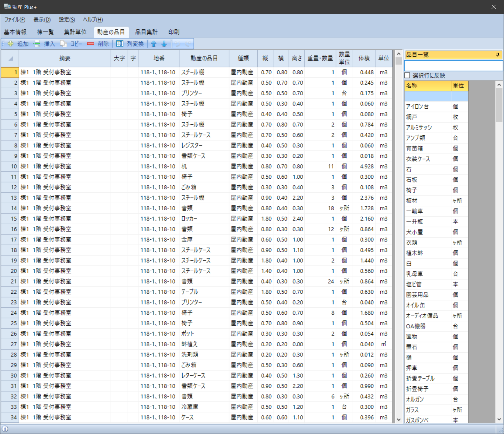Select row header number 34
Screen dimensions: 504x434
click(x=10, y=417)
